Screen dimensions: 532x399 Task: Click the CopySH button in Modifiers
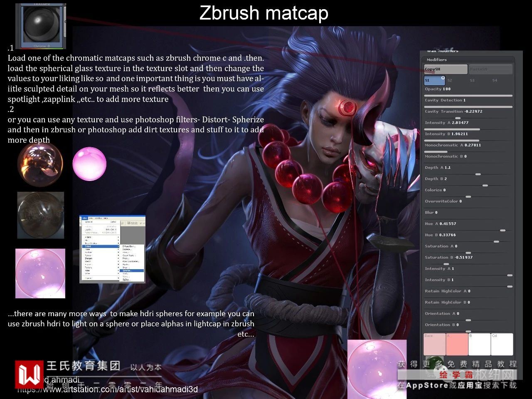pyautogui.click(x=446, y=69)
